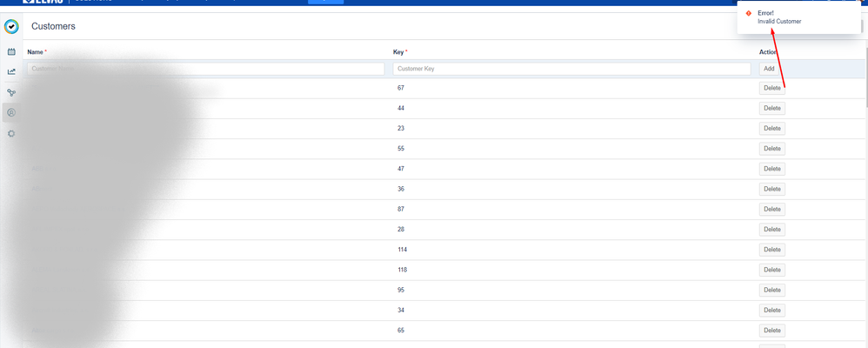The height and width of the screenshot is (348, 868).
Task: Delete the customer with key 114
Action: pos(771,250)
